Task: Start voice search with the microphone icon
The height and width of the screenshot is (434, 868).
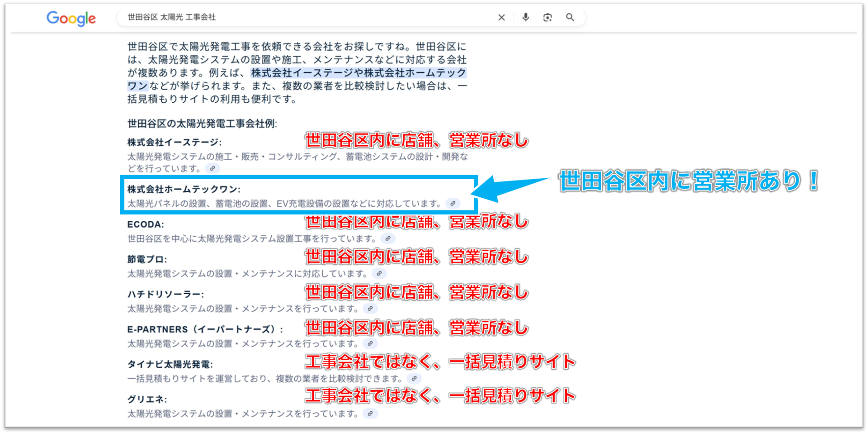Action: (525, 17)
